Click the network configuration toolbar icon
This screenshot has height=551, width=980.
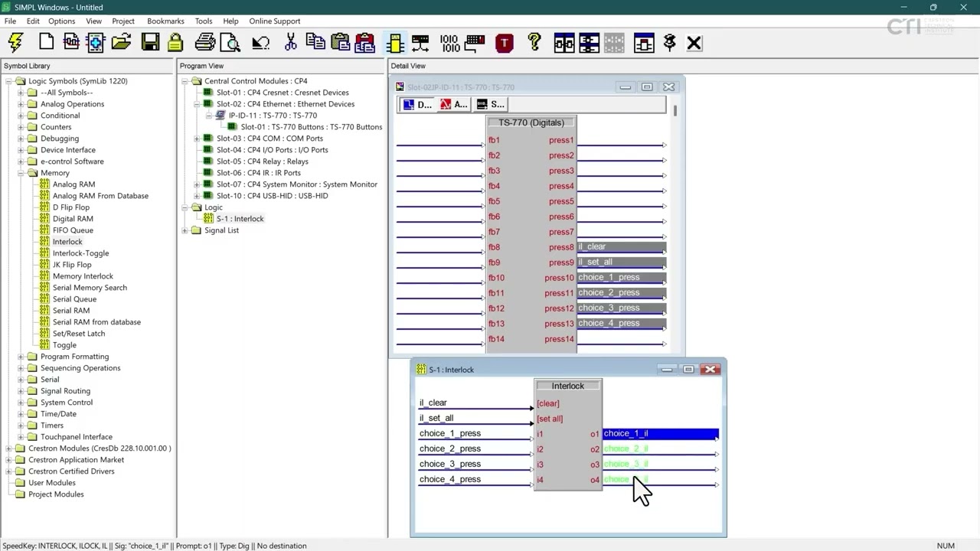pos(420,43)
